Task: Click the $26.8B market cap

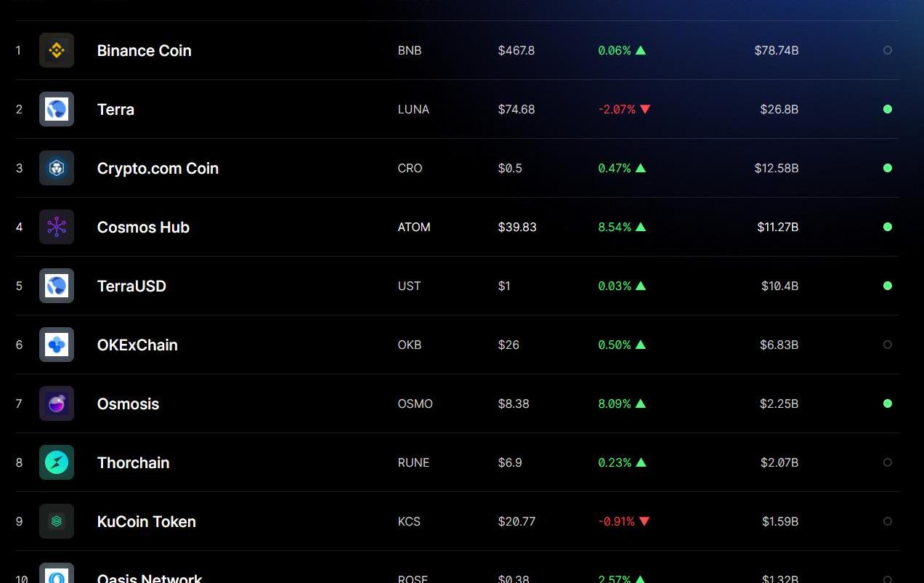Action: [x=779, y=109]
